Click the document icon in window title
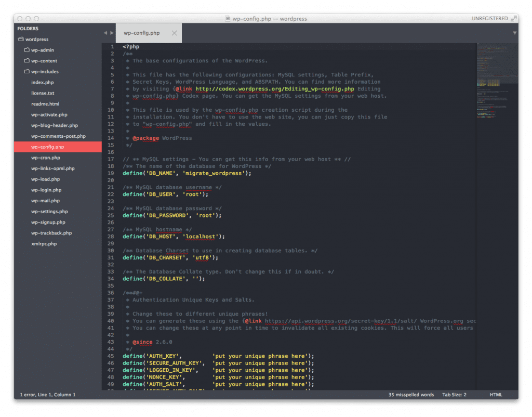The image size is (532, 417). click(228, 18)
